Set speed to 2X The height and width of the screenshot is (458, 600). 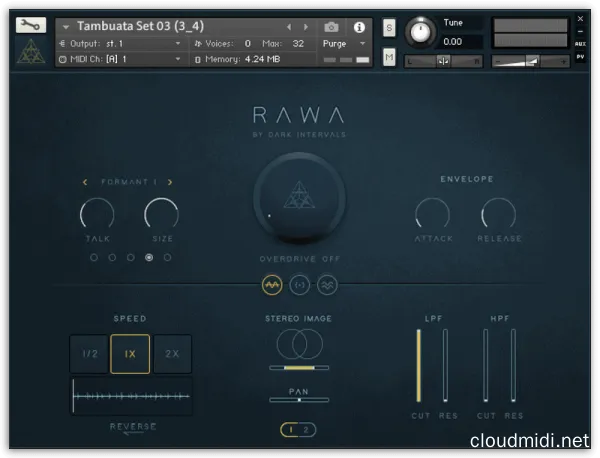pos(172,354)
